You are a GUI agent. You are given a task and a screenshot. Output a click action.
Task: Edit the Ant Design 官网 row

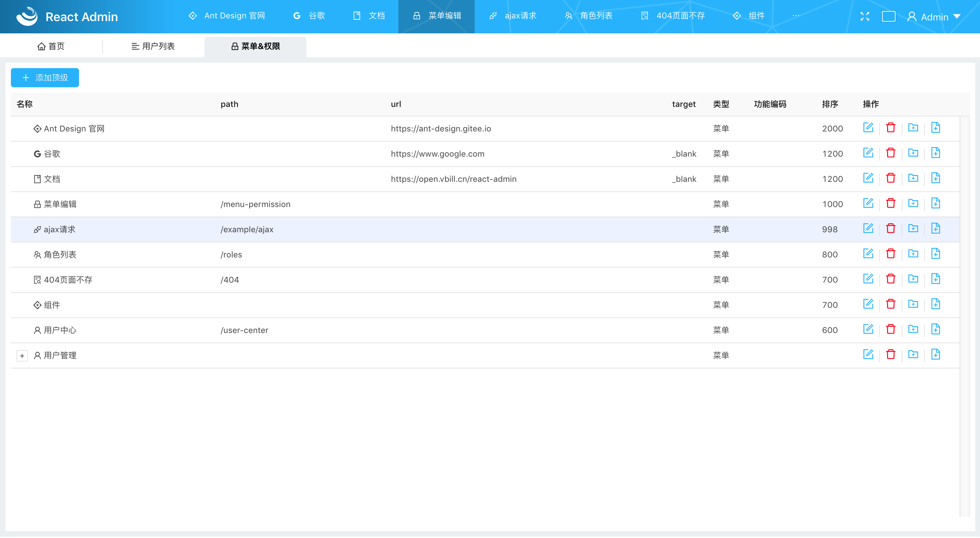(868, 127)
